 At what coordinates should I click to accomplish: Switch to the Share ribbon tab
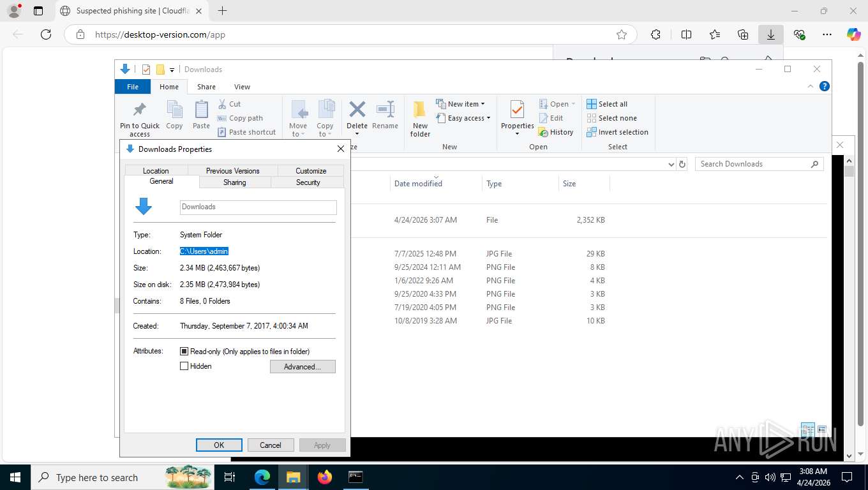(206, 87)
